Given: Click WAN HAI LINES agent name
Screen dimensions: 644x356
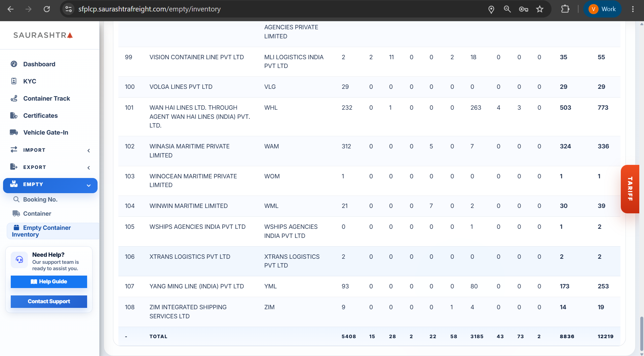Looking at the screenshot, I should [200, 116].
